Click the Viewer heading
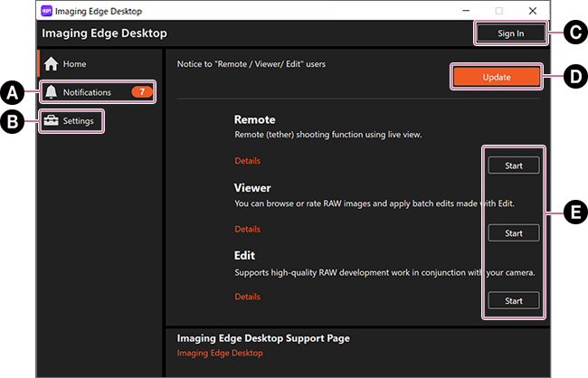 252,188
